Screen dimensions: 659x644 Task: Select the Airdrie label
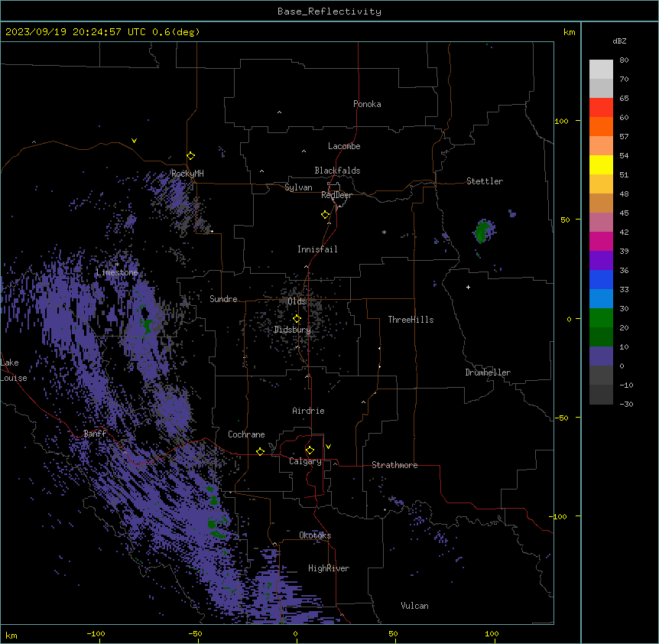coord(309,411)
